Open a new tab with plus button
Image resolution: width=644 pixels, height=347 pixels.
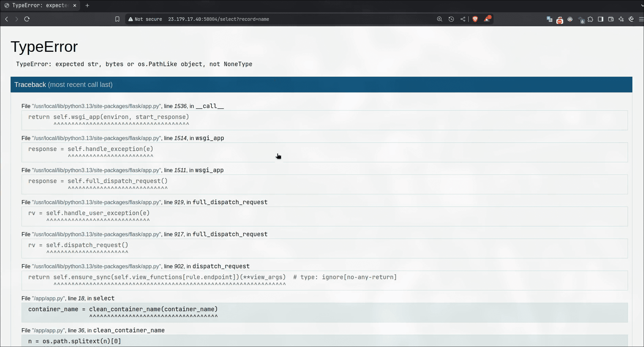[87, 5]
